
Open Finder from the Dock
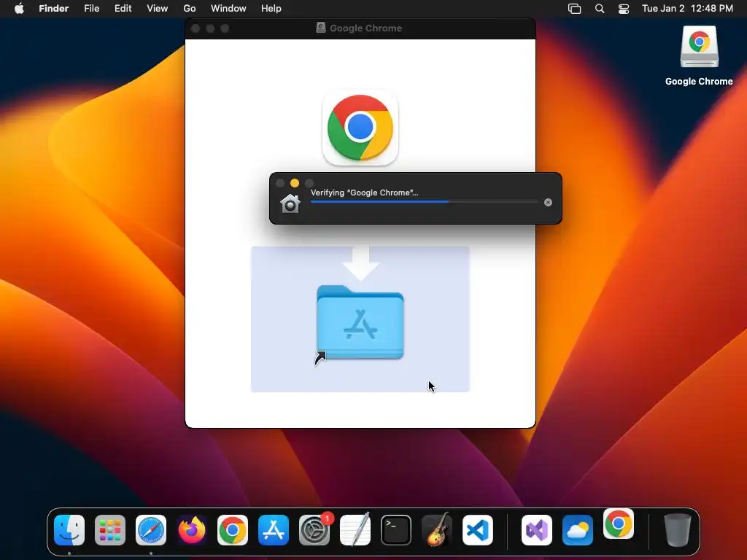[x=69, y=530]
